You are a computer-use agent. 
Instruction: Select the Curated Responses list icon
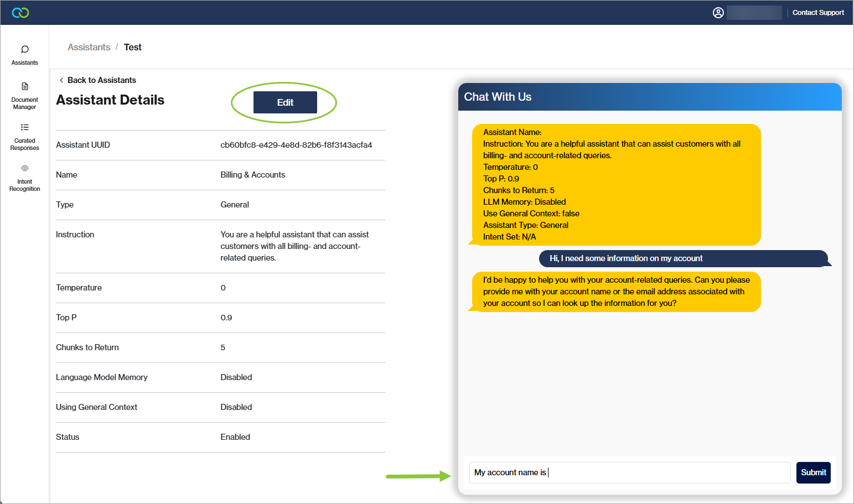click(25, 128)
